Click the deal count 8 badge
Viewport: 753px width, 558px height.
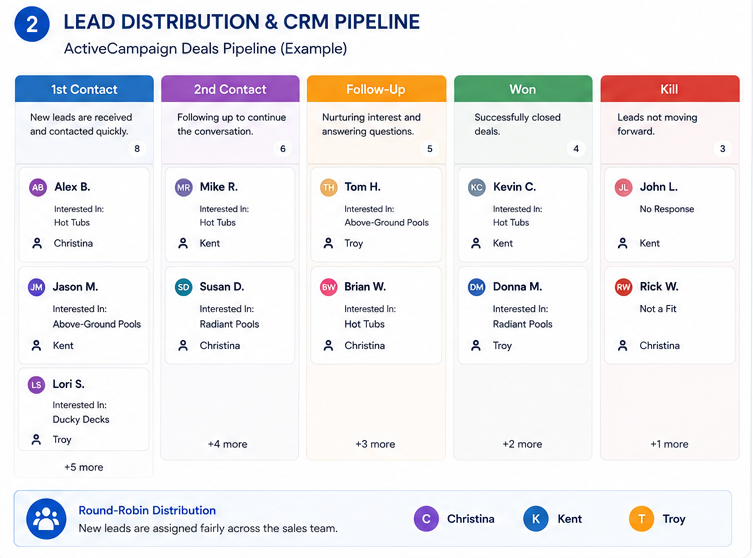coord(137,148)
